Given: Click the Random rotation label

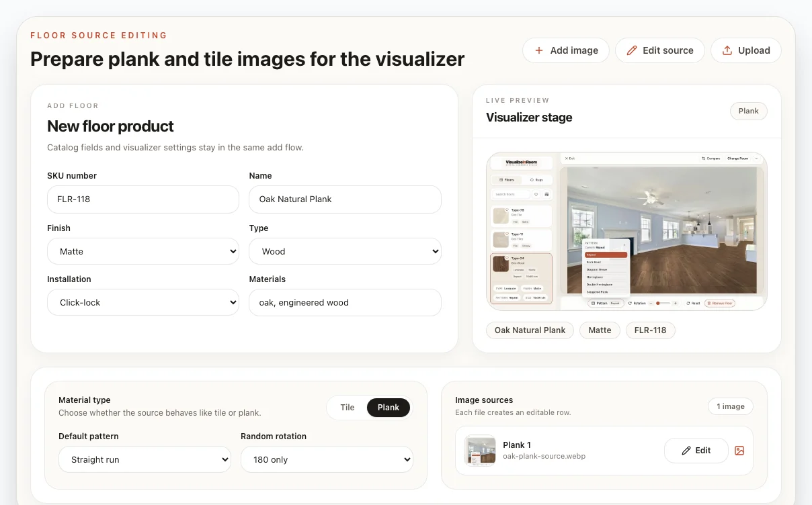Looking at the screenshot, I should click(274, 437).
